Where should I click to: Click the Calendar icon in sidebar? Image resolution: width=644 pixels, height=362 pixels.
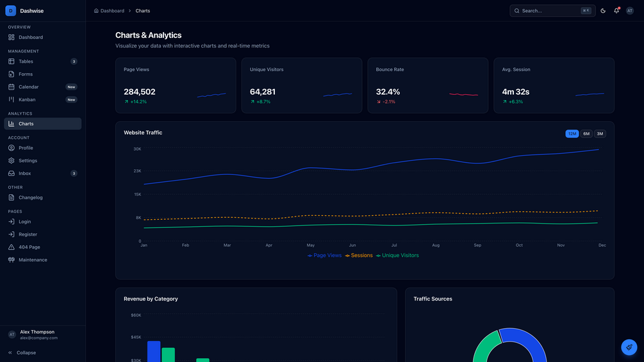11,86
